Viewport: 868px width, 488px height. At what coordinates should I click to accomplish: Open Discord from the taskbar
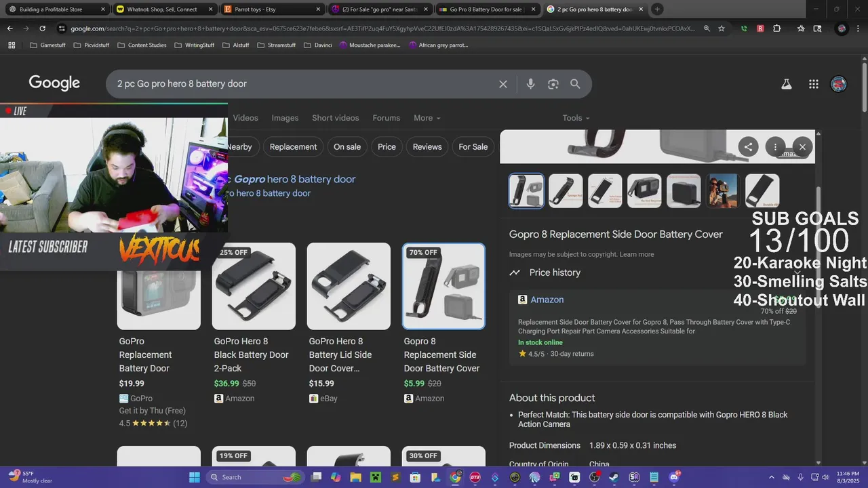pos(674,477)
